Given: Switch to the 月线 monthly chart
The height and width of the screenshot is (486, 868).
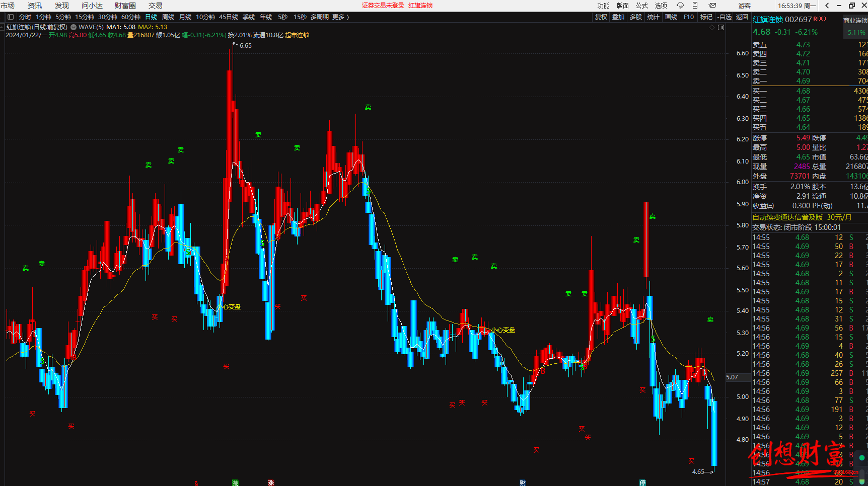Looking at the screenshot, I should tap(185, 17).
